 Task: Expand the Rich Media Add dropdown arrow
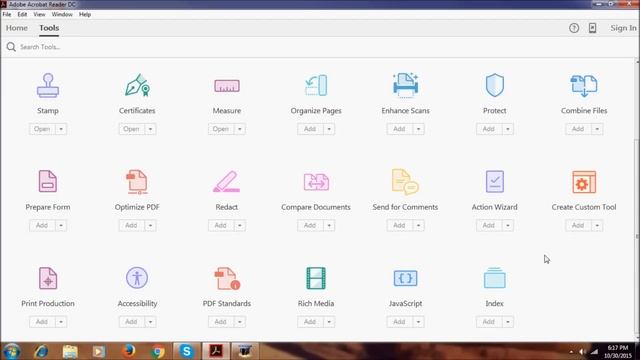coord(329,322)
